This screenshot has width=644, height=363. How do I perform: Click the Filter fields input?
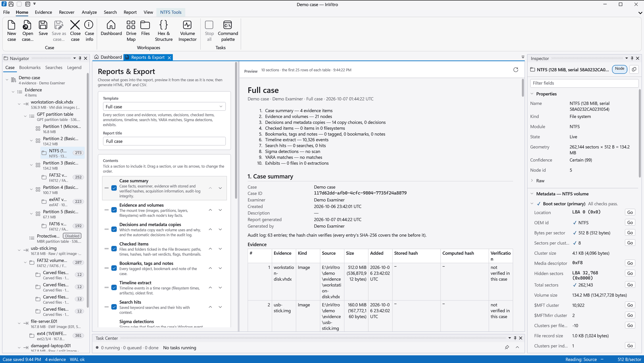point(584,83)
